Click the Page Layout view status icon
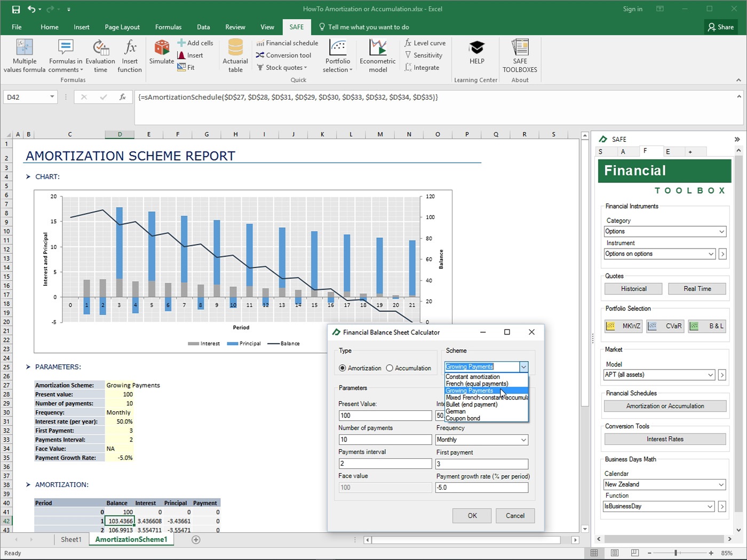 (614, 553)
